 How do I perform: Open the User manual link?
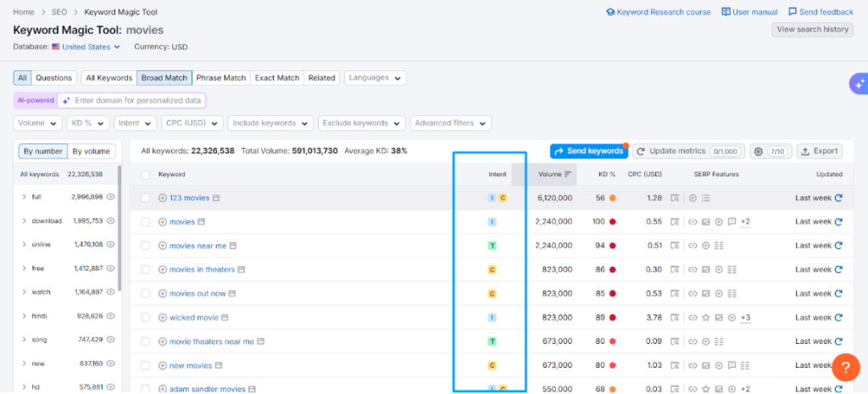pyautogui.click(x=749, y=12)
